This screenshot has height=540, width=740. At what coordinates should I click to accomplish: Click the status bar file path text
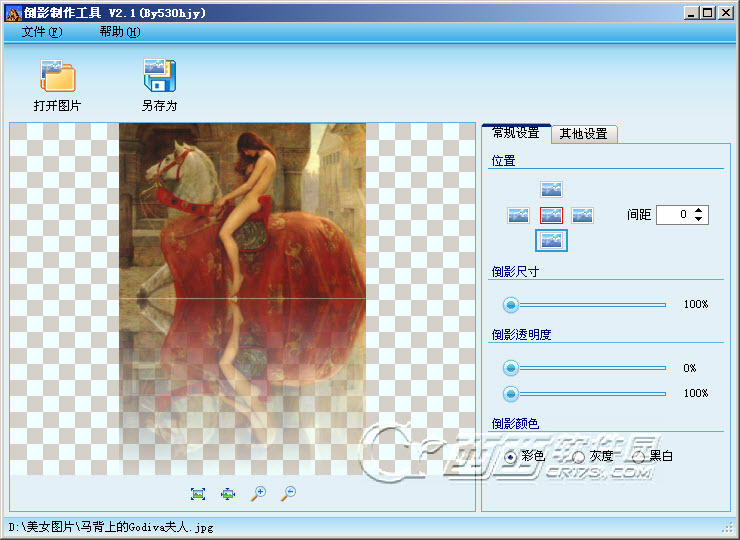click(x=111, y=527)
